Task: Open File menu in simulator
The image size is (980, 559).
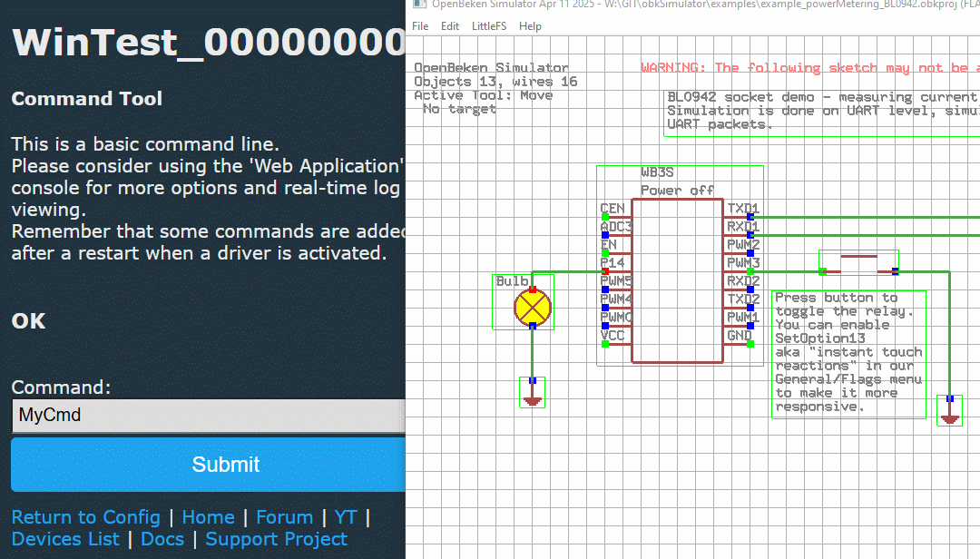Action: 420,26
